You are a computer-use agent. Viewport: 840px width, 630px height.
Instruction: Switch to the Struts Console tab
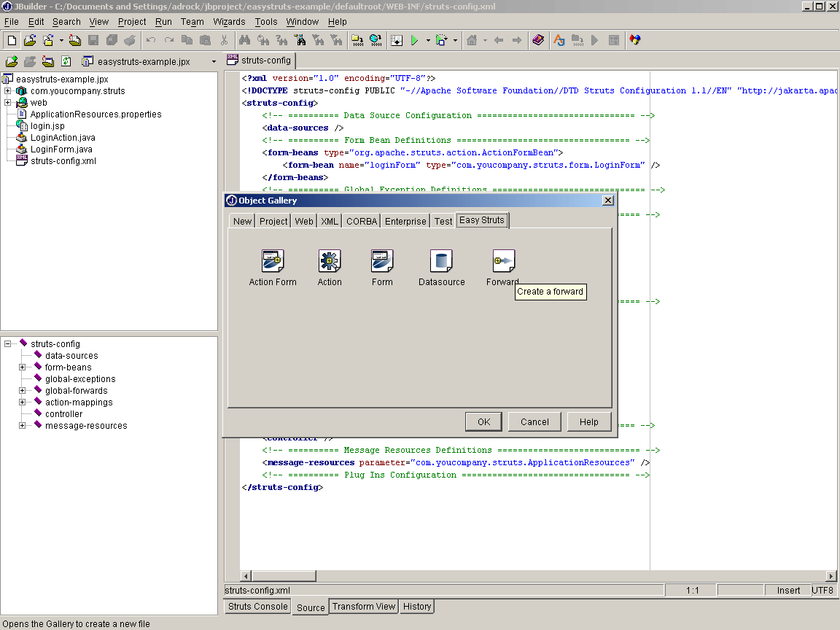point(257,607)
